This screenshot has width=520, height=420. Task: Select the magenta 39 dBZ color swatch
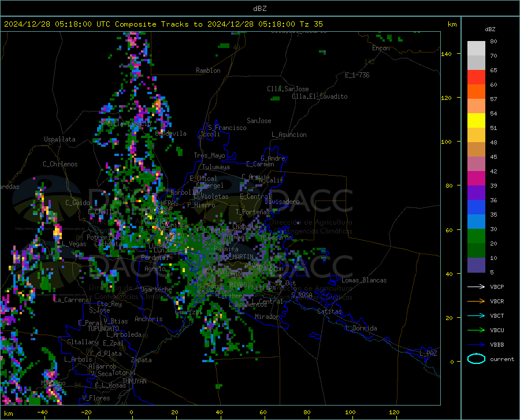(x=476, y=179)
